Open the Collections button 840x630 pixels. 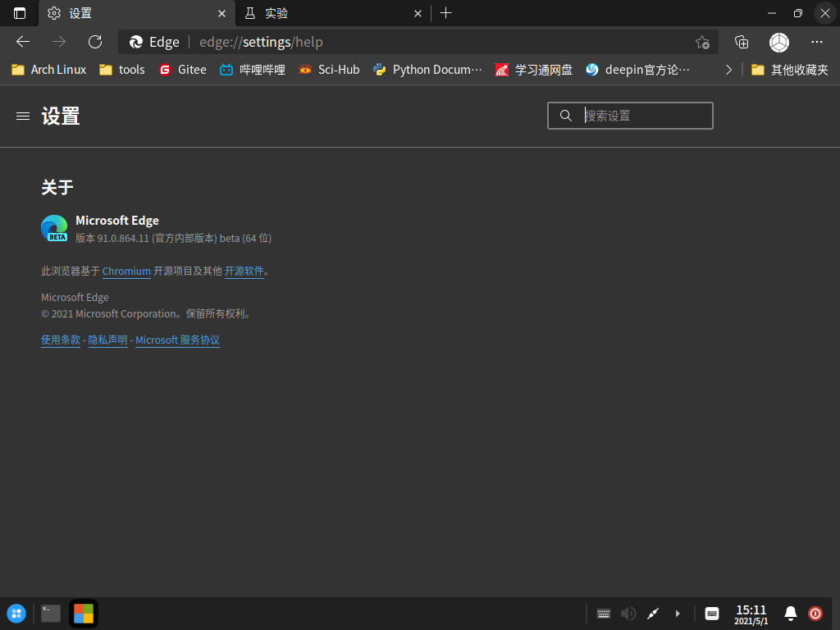coord(742,42)
